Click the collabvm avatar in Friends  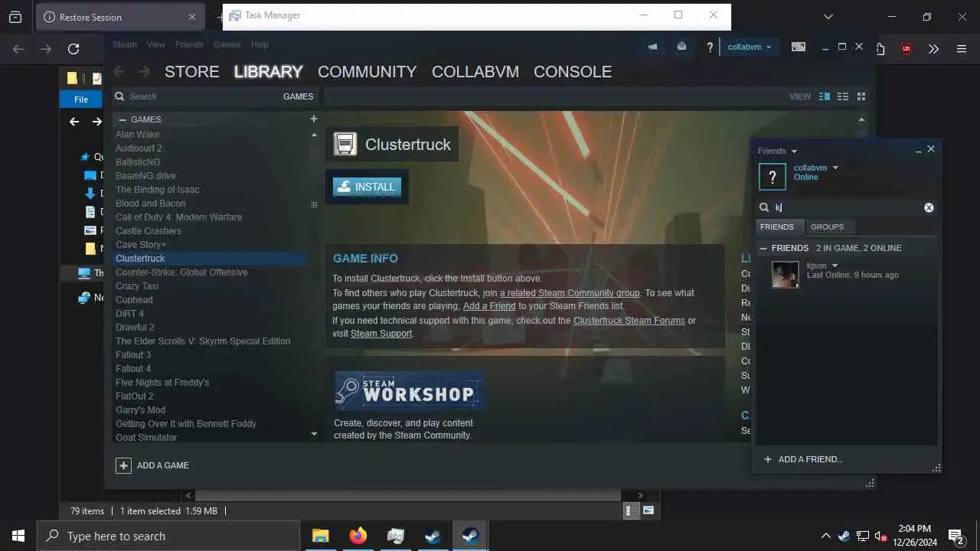(772, 177)
